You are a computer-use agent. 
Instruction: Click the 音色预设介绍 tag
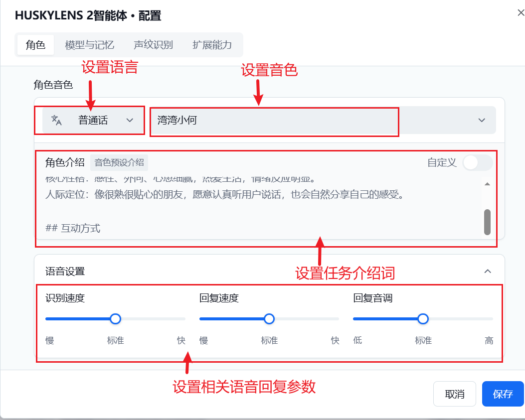point(119,162)
